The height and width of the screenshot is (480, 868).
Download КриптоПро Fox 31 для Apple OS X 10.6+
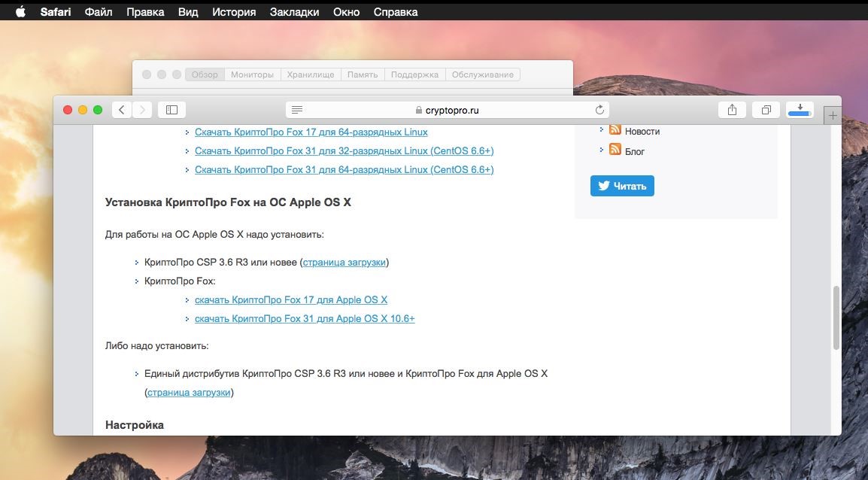coord(305,318)
